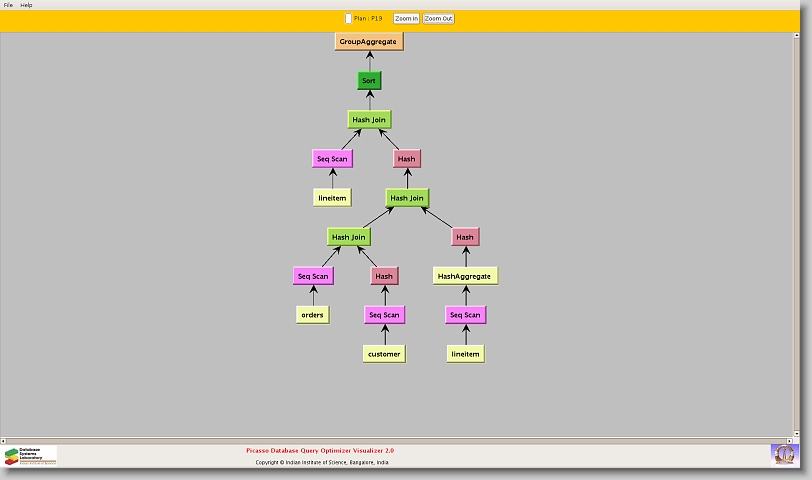Open the Help menu

pyautogui.click(x=26, y=5)
